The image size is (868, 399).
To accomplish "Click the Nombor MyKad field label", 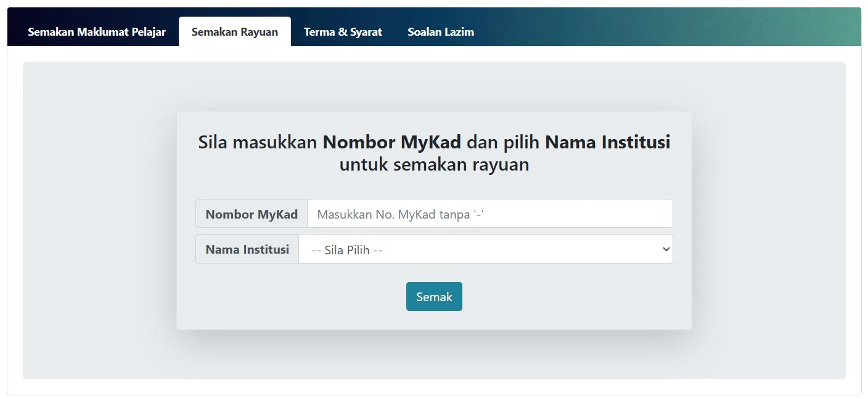I will (252, 214).
